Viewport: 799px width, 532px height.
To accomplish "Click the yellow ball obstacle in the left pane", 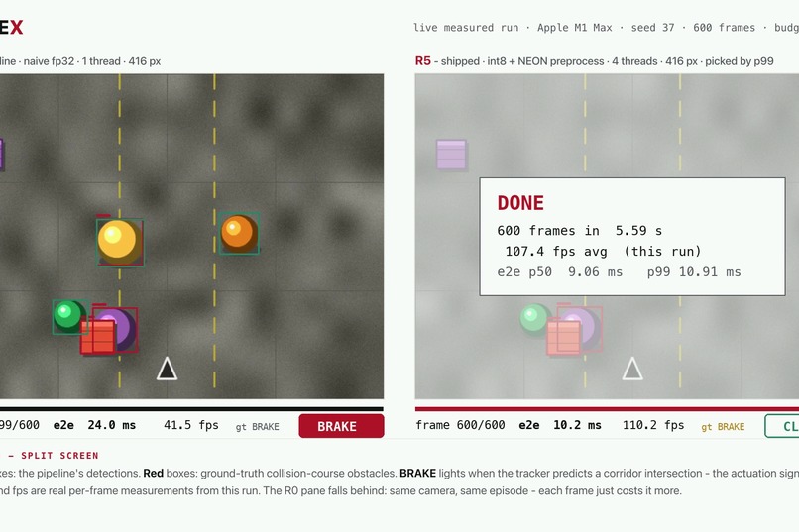I will (119, 242).
